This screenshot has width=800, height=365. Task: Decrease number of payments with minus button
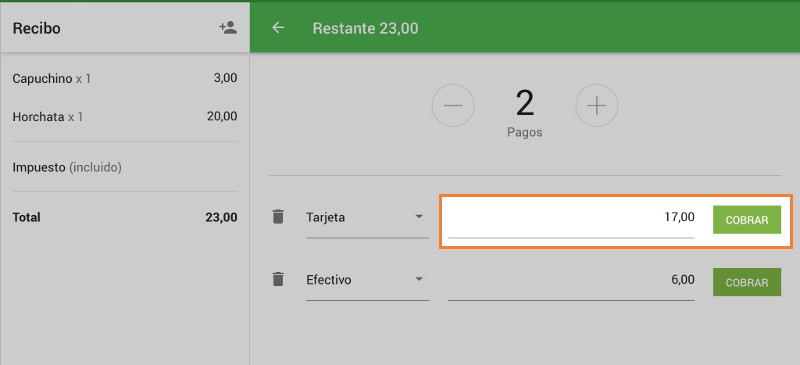click(453, 106)
